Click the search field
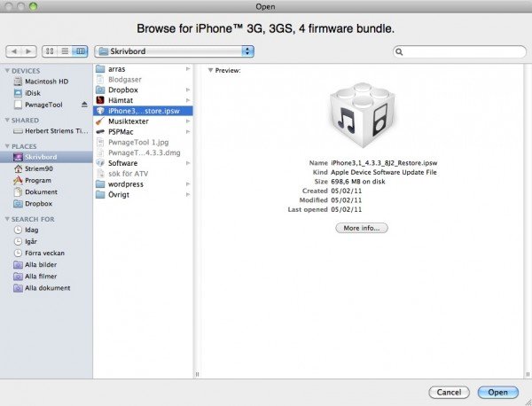 [x=459, y=51]
